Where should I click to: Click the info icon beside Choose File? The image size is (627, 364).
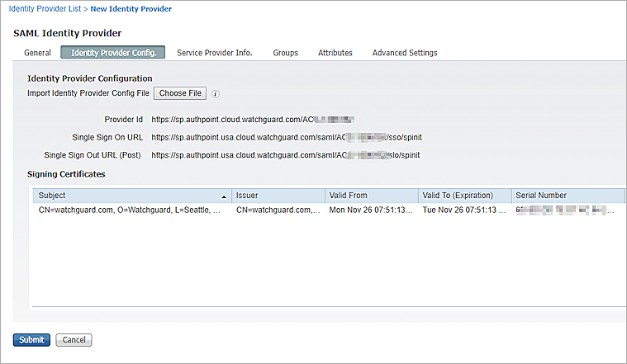[216, 94]
